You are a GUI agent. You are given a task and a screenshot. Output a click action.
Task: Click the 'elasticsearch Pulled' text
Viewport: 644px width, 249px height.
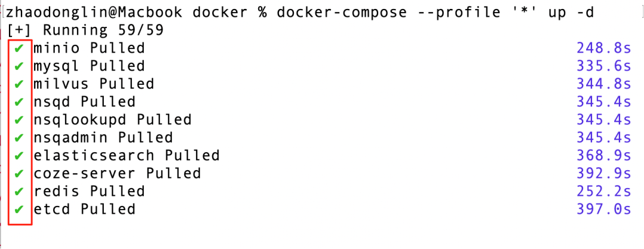coord(126,156)
